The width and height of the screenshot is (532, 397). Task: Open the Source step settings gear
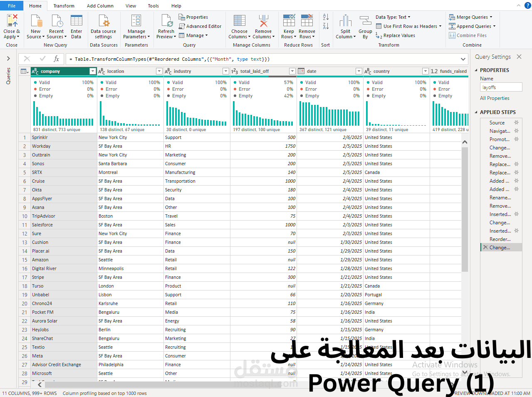[x=516, y=122]
